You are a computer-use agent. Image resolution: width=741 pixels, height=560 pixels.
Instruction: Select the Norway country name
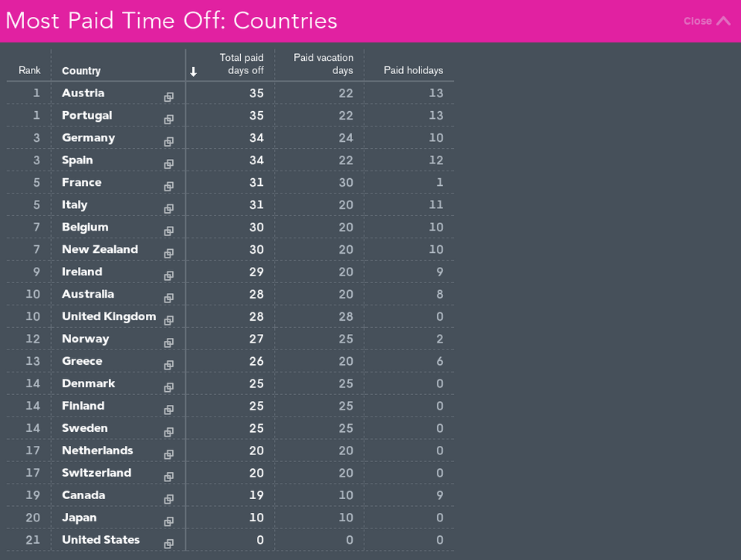click(86, 339)
